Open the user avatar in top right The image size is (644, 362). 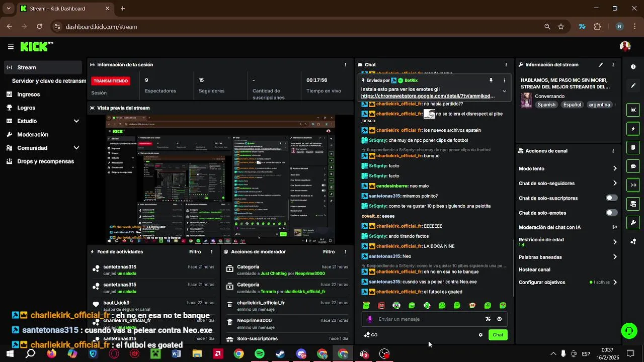[x=625, y=47]
